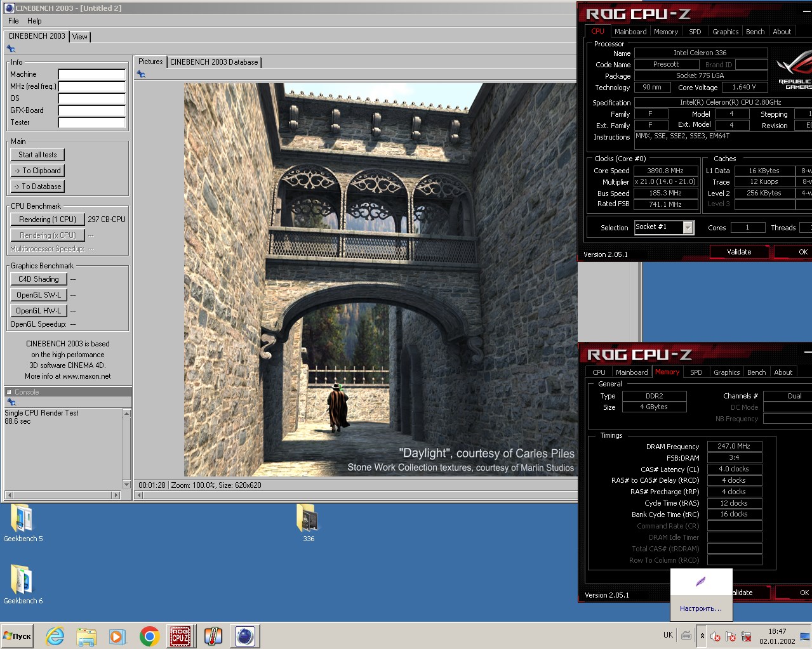Click the To Database button
The height and width of the screenshot is (649, 812).
tap(37, 187)
